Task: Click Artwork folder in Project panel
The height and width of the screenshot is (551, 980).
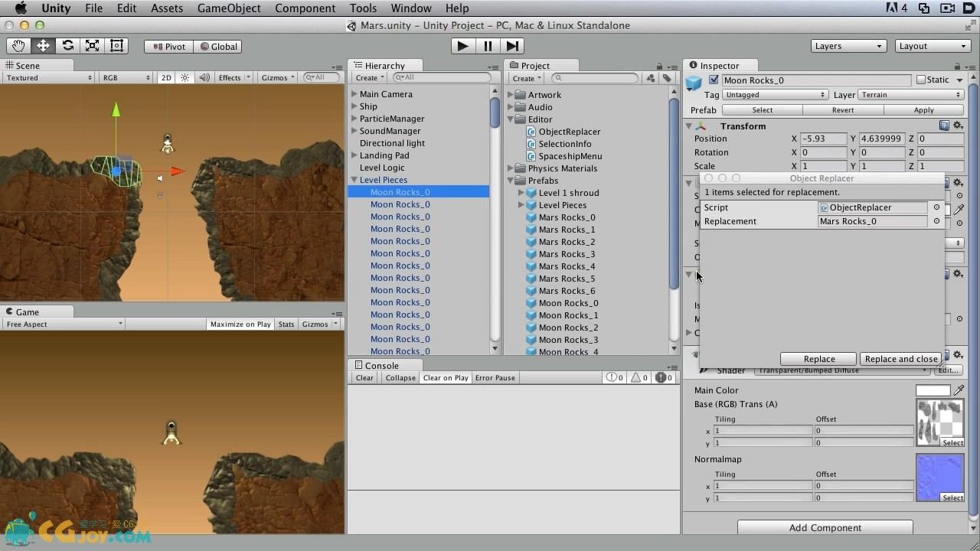Action: click(x=544, y=95)
